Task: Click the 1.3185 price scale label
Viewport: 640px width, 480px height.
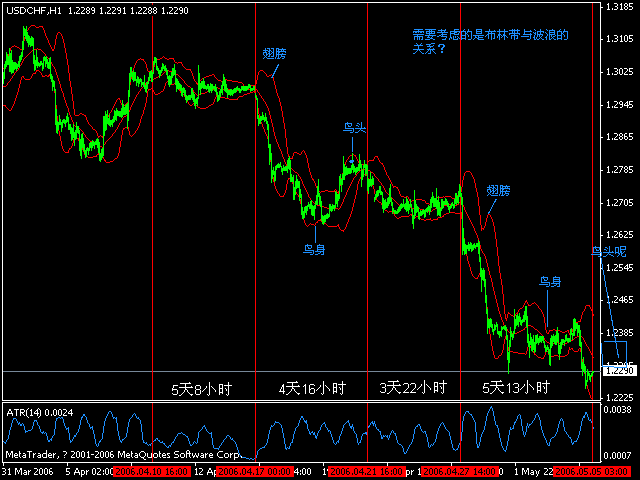Action: (620, 7)
